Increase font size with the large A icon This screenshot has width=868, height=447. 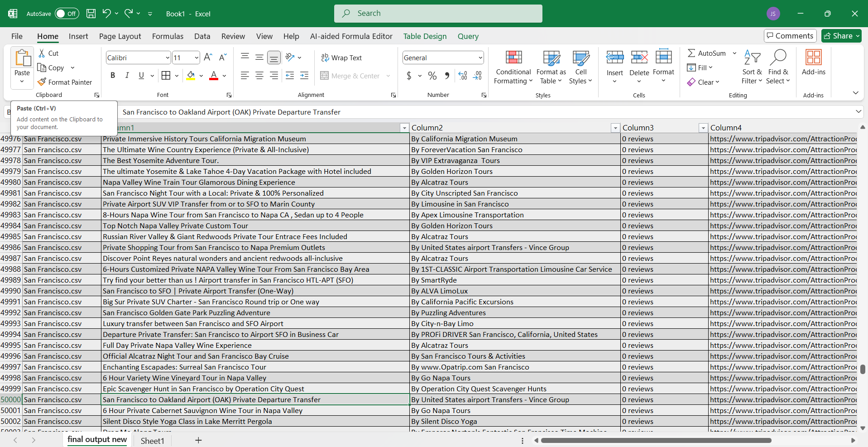(x=208, y=58)
